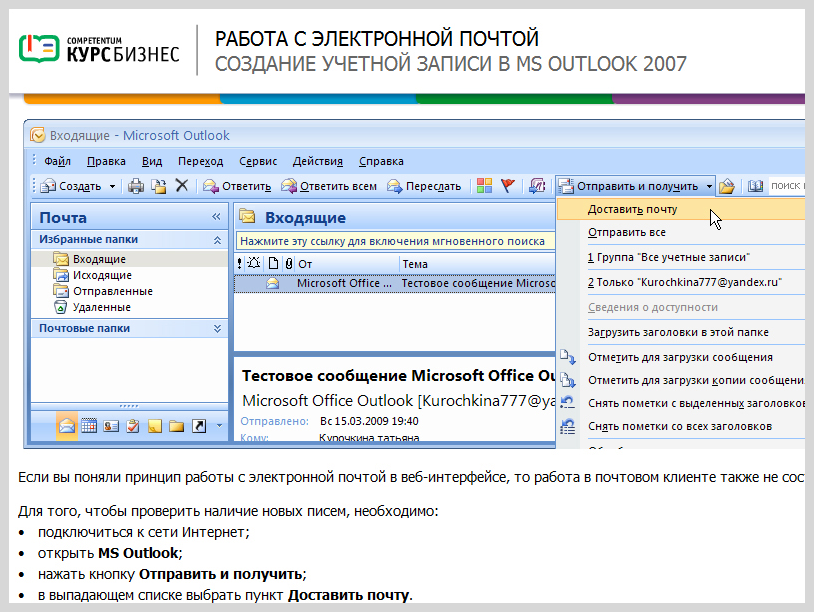
Task: Click the Создать new message button
Action: pos(71,186)
